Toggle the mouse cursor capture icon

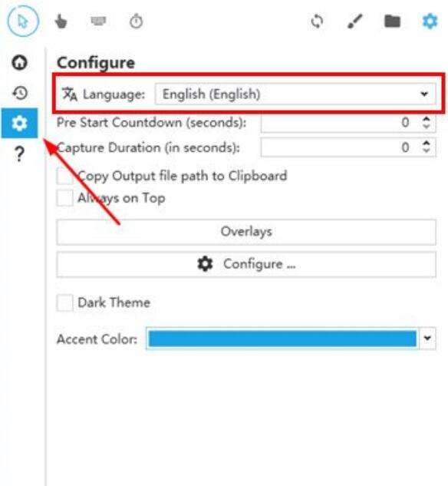(x=23, y=21)
